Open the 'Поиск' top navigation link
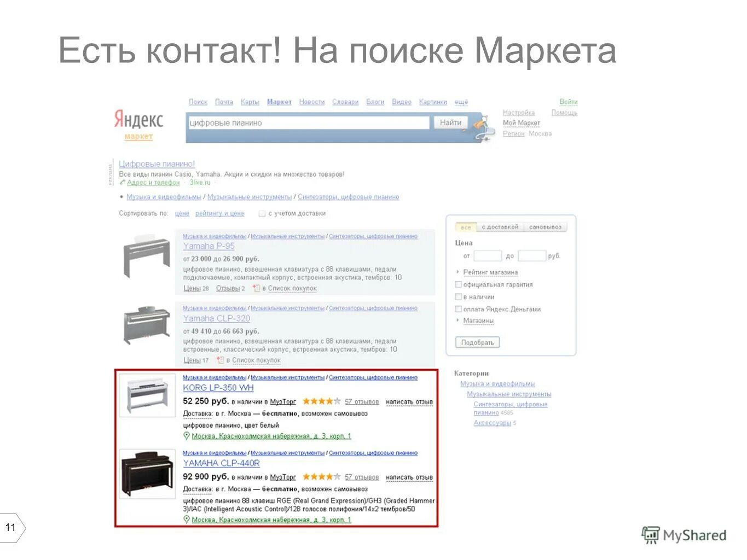Screen dimensions: 747x560 tap(198, 102)
